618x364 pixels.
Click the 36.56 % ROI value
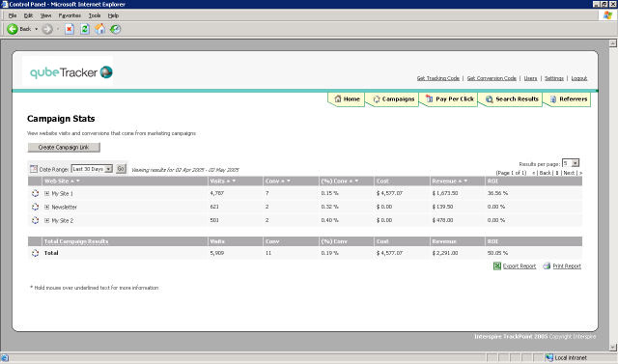497,193
